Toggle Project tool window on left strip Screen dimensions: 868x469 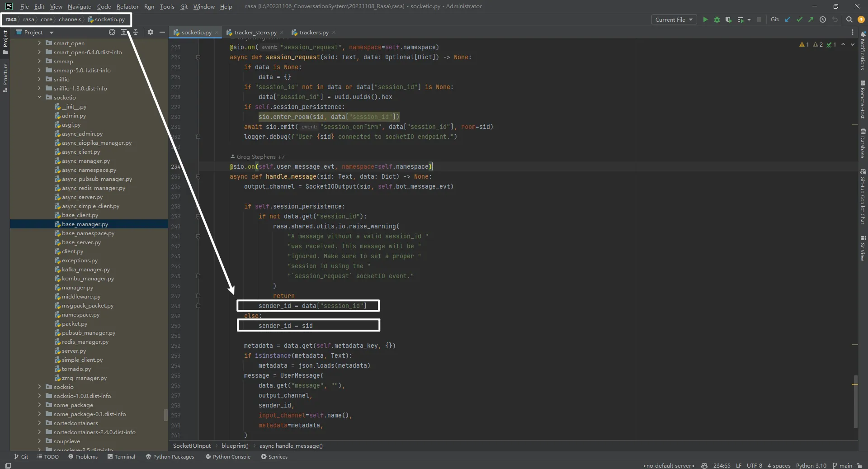(x=5, y=42)
